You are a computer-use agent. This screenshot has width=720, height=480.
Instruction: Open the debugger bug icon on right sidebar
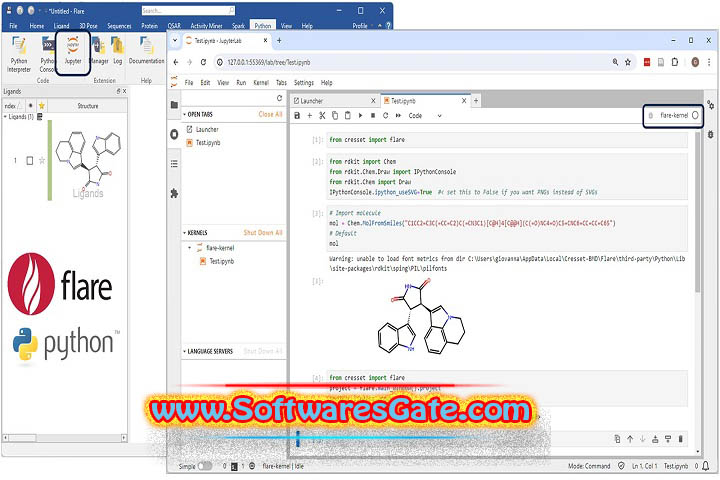[x=710, y=135]
